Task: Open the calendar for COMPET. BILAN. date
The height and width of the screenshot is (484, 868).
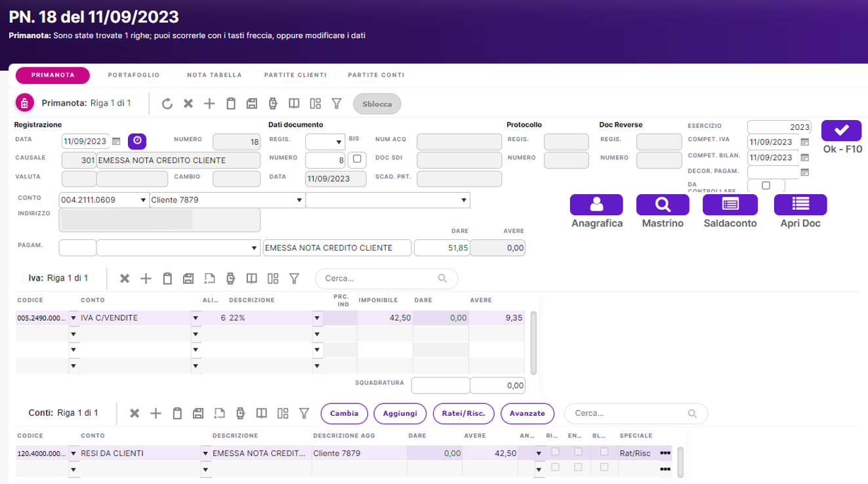Action: tap(805, 157)
